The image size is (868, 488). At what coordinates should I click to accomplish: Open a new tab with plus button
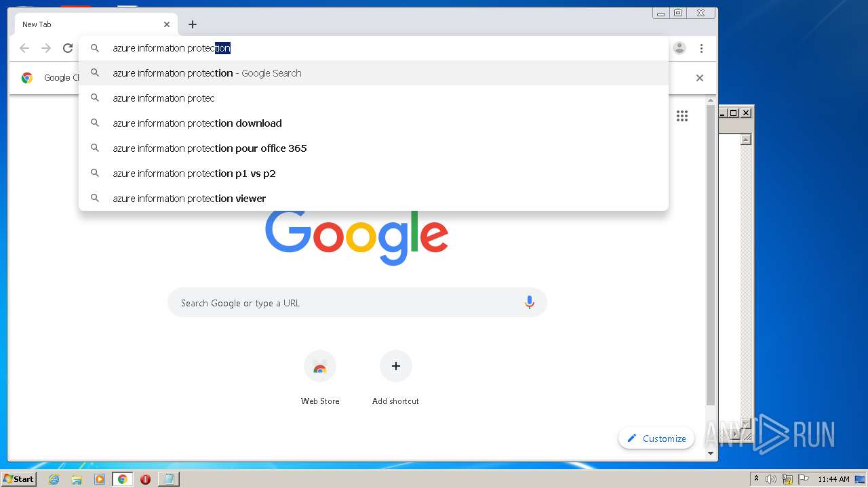pos(193,24)
